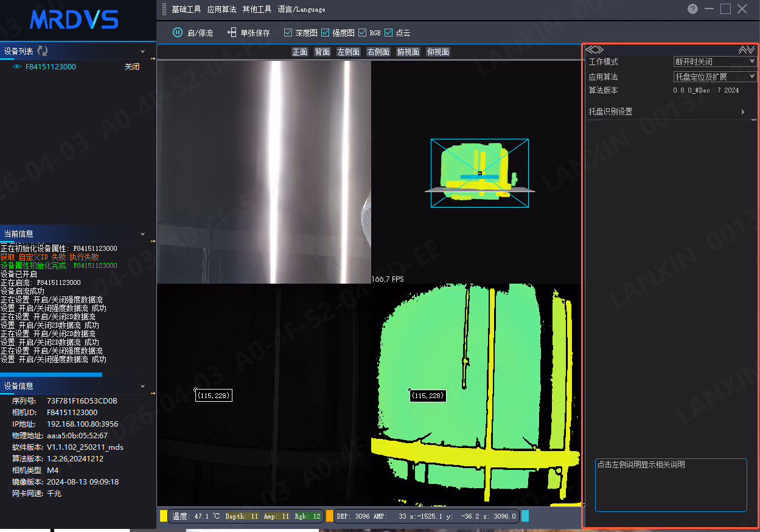Click the orange swatch in the status bar
The height and width of the screenshot is (532, 760).
click(330, 516)
